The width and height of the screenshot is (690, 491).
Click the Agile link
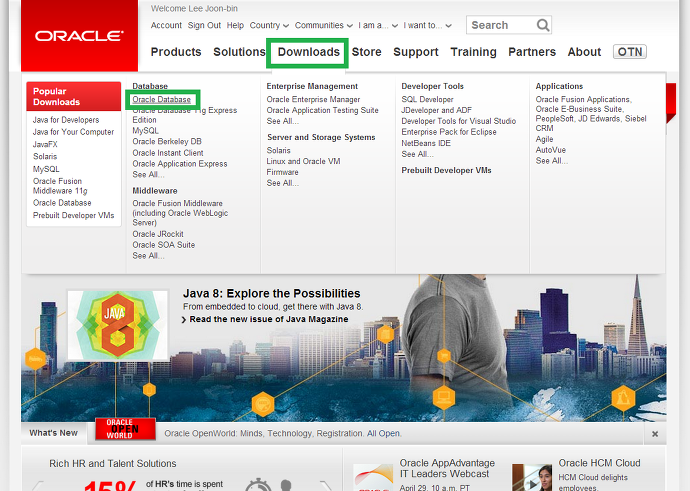544,139
